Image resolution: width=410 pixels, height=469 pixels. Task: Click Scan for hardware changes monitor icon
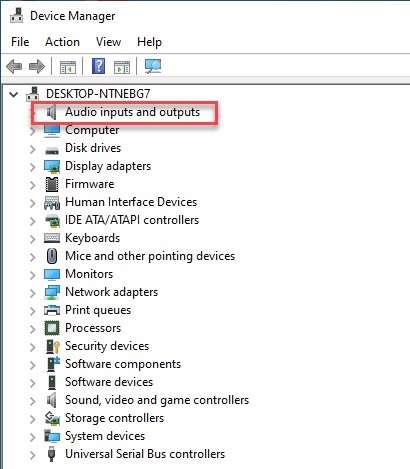point(153,66)
